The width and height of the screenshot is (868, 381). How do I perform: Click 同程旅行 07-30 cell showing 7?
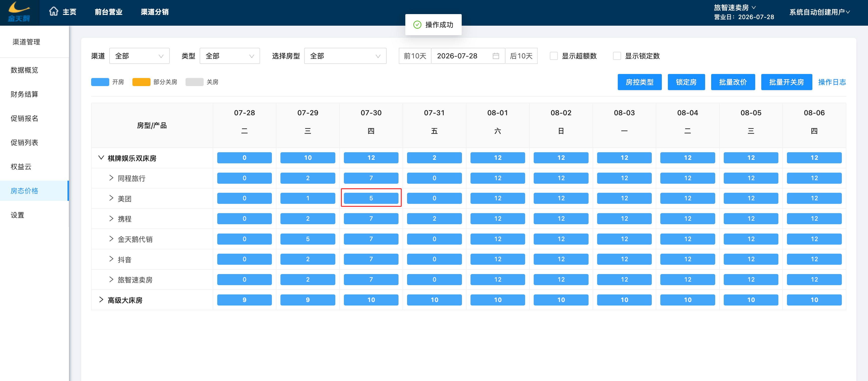[x=371, y=178]
